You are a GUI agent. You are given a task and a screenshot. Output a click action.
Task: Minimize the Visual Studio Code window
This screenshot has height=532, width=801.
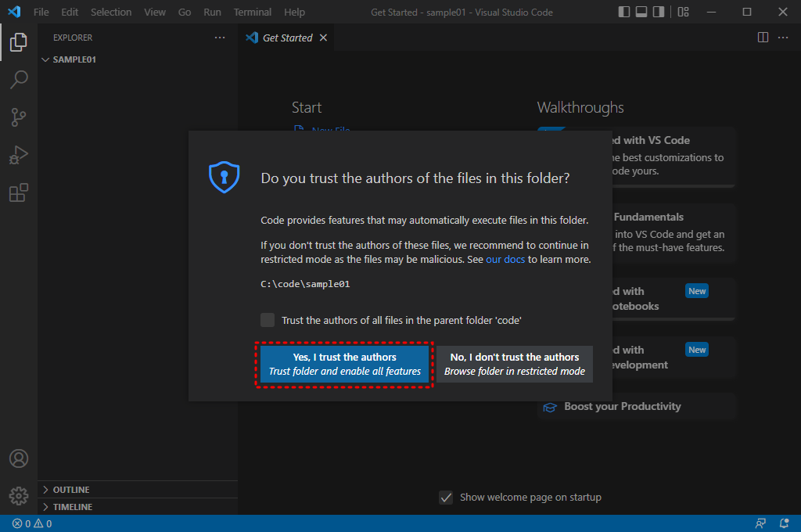711,12
